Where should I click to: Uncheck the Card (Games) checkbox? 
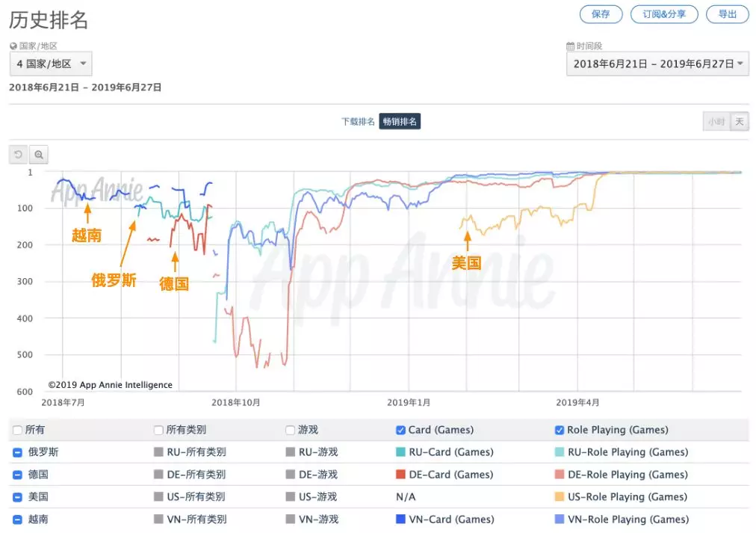[x=400, y=431]
